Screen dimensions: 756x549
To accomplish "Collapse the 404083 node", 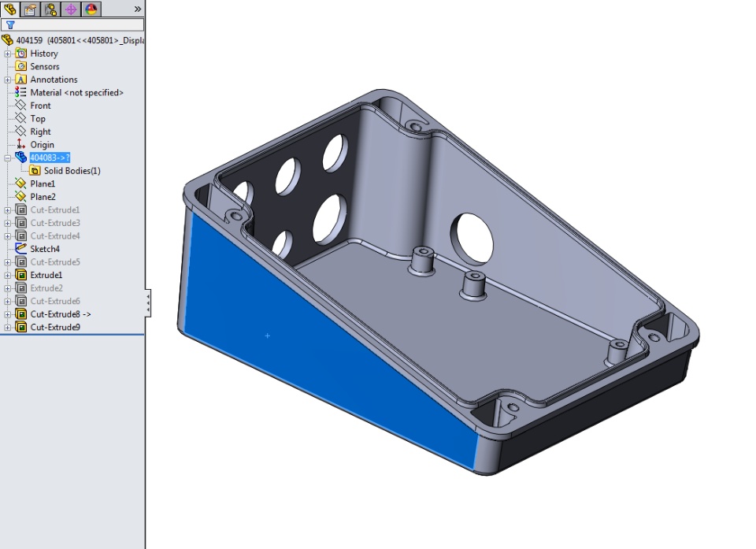I will pyautogui.click(x=8, y=158).
